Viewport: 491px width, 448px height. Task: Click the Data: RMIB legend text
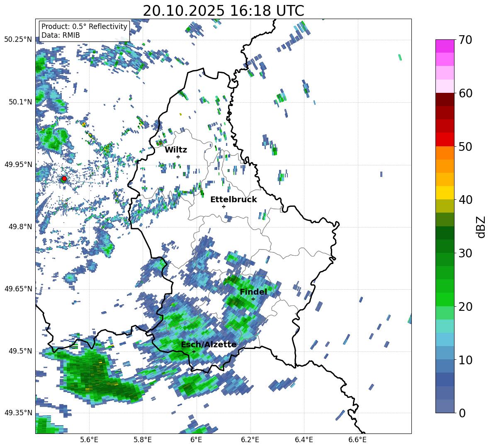point(61,35)
